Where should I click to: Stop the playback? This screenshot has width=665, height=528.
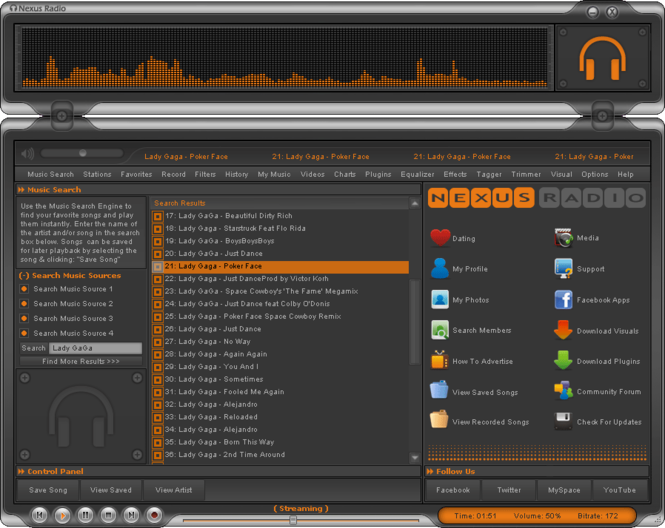108,515
